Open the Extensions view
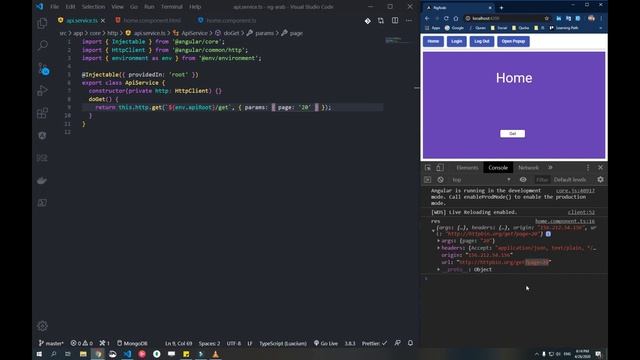This screenshot has height=360, width=640. point(42,113)
